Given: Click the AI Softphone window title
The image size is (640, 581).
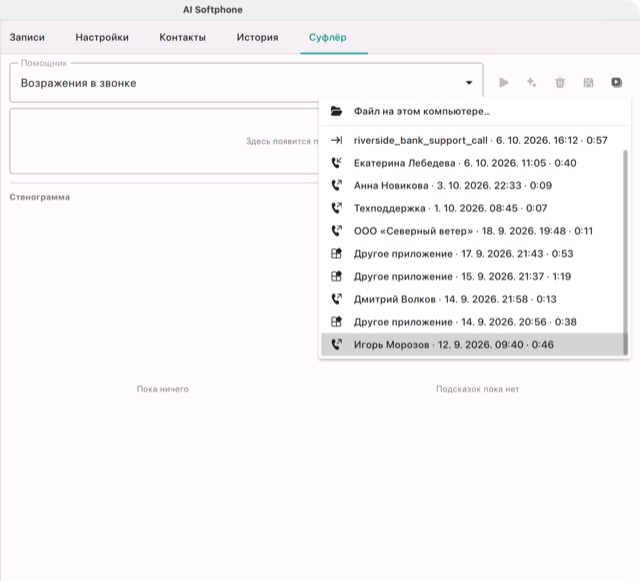Looking at the screenshot, I should point(213,10).
